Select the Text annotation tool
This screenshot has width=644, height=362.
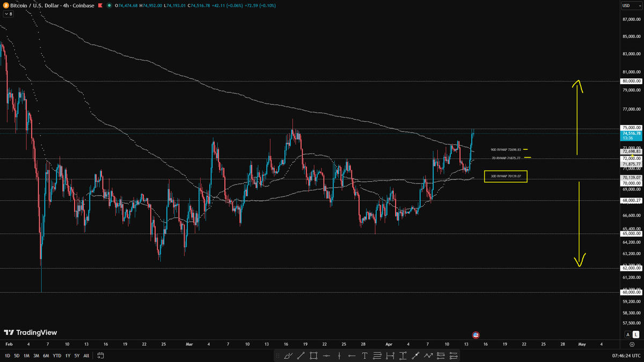tap(365, 355)
